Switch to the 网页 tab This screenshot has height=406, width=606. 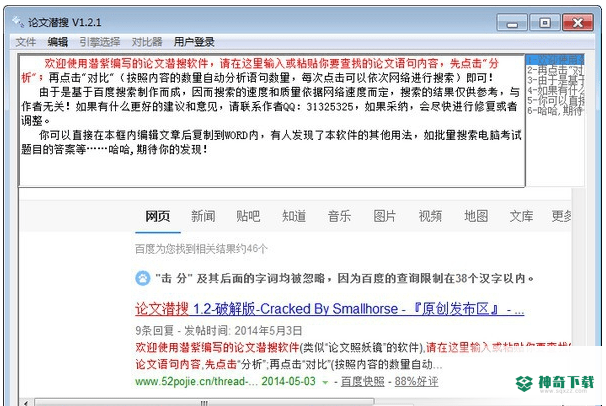tap(158, 216)
